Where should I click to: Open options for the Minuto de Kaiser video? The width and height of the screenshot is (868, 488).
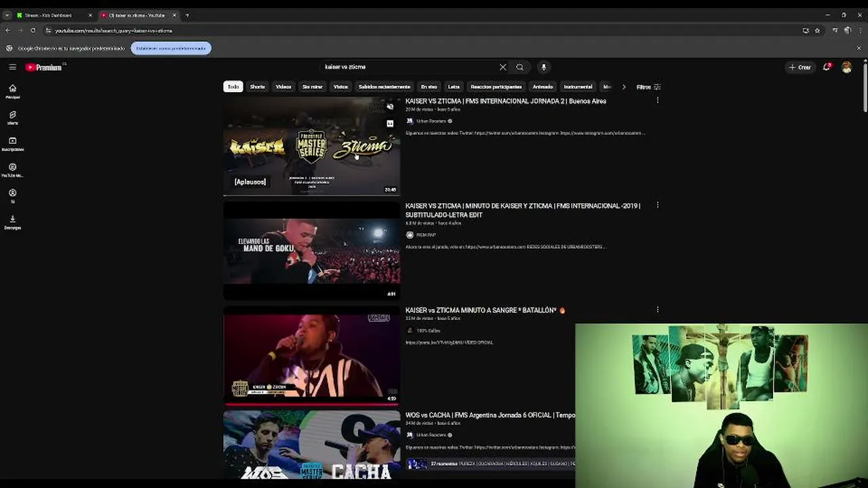click(657, 205)
